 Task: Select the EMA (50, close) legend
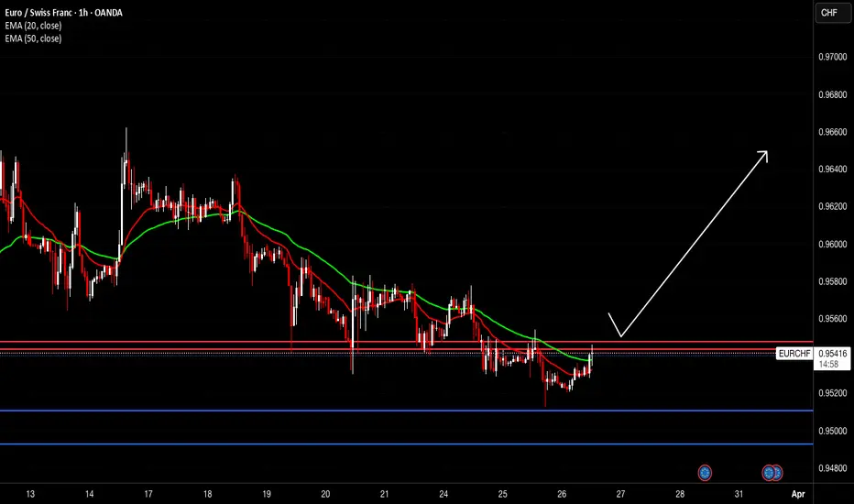(x=33, y=38)
